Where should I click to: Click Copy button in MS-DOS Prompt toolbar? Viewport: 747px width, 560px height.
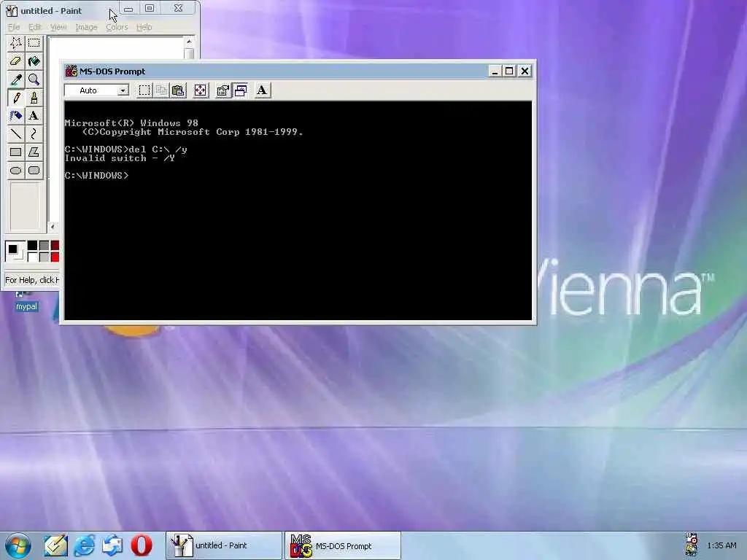[x=161, y=90]
